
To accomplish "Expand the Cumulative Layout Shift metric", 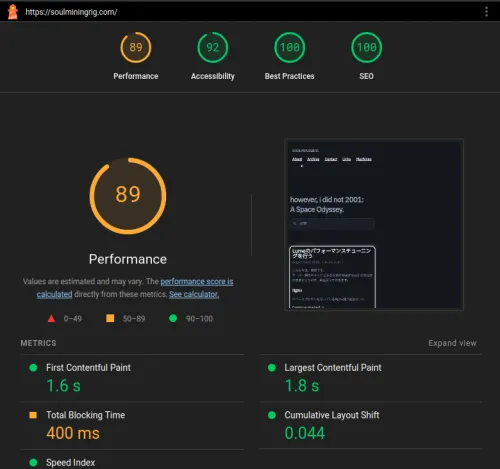I will [371, 426].
